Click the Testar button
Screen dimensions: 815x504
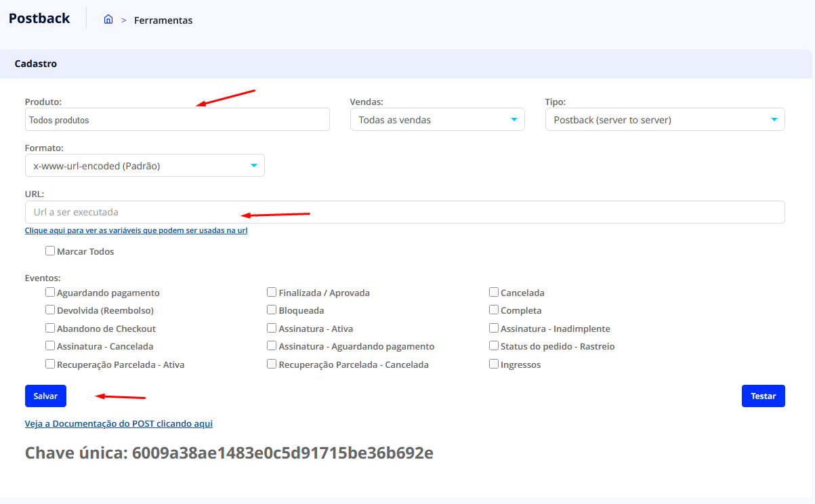click(x=763, y=396)
